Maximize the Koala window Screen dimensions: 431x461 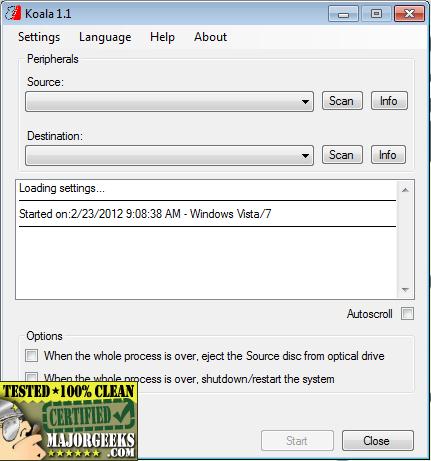(x=376, y=14)
